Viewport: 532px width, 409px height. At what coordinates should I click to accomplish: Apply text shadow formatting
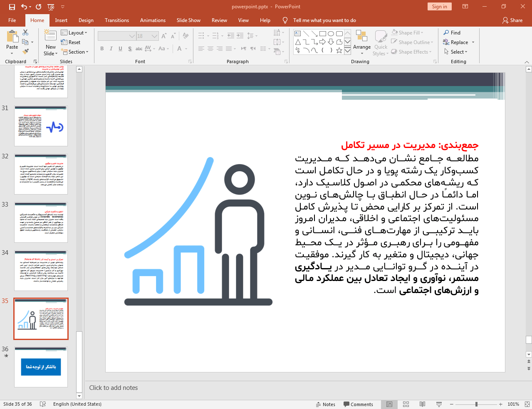pyautogui.click(x=129, y=49)
